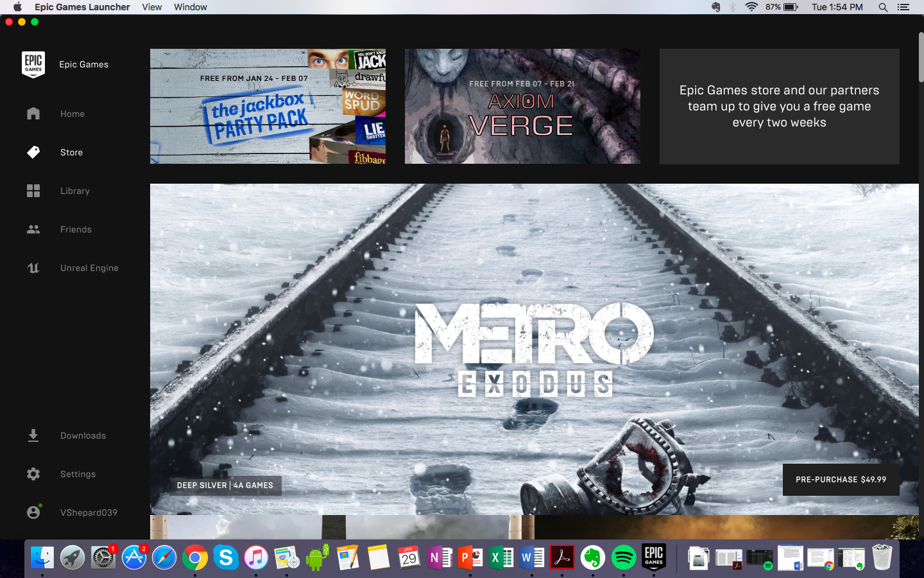
Task: Click the vertical scrollbar on the right
Action: tap(921, 58)
